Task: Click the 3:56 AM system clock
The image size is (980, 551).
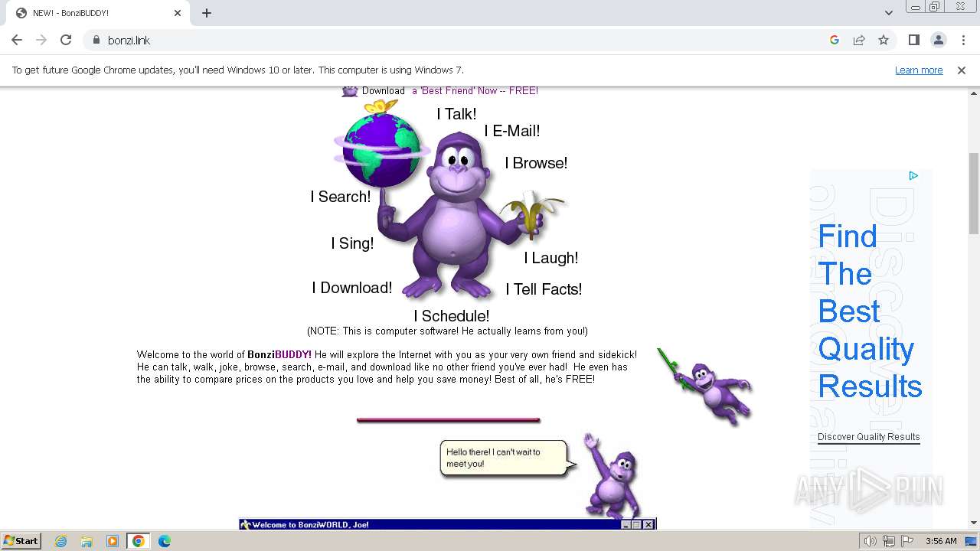Action: coord(941,541)
